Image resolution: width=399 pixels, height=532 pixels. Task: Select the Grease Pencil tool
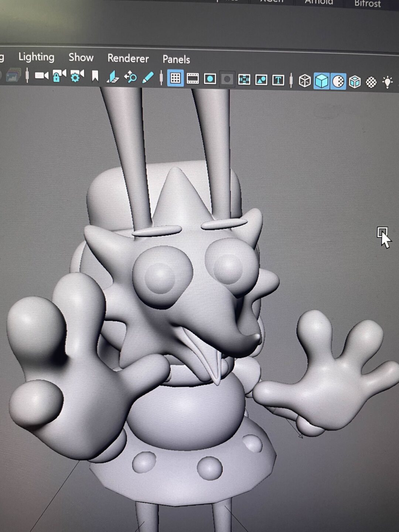pyautogui.click(x=148, y=78)
